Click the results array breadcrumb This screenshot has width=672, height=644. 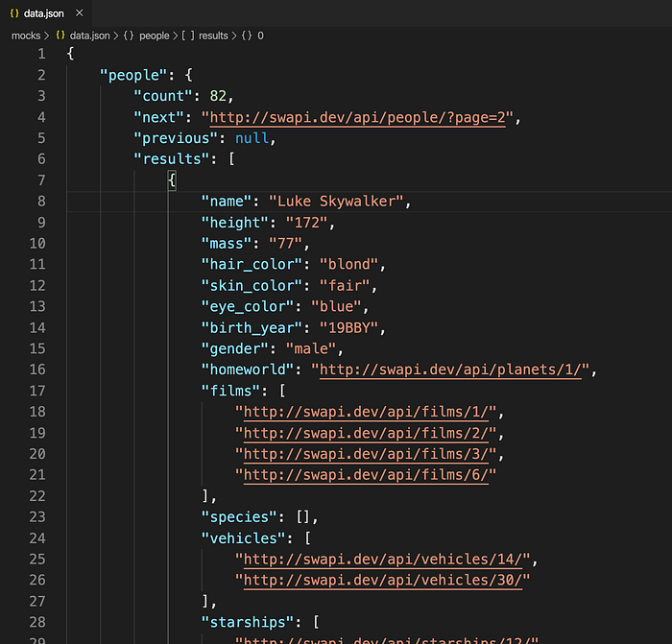pos(213,36)
